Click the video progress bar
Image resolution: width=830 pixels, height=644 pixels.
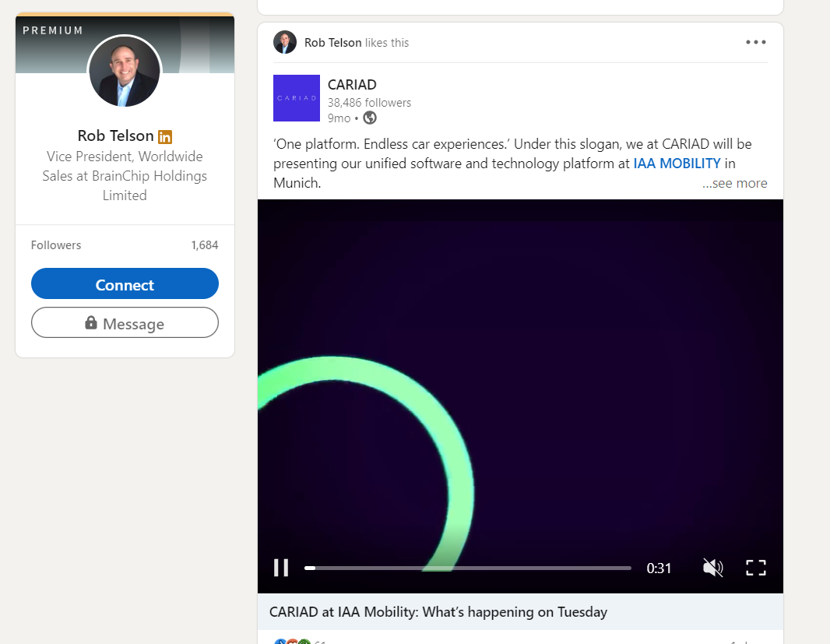coord(468,568)
